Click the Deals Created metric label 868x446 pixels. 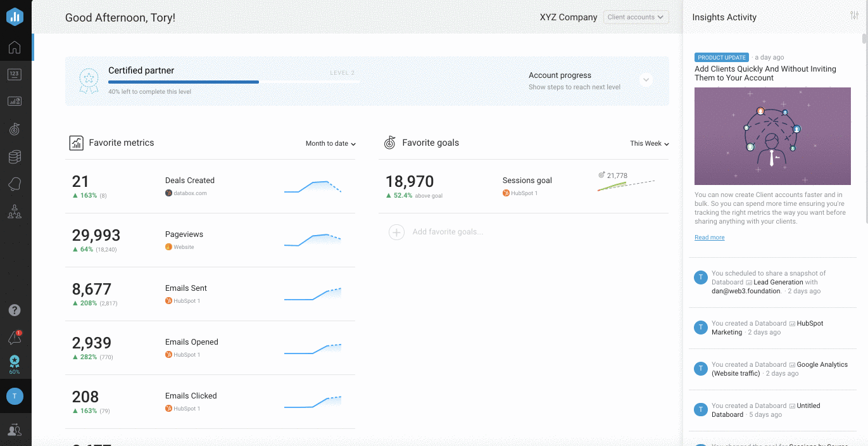pyautogui.click(x=190, y=181)
